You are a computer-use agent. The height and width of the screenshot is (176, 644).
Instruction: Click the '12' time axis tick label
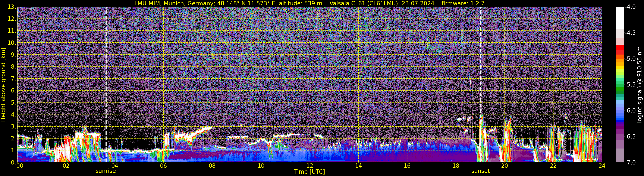(x=310, y=166)
